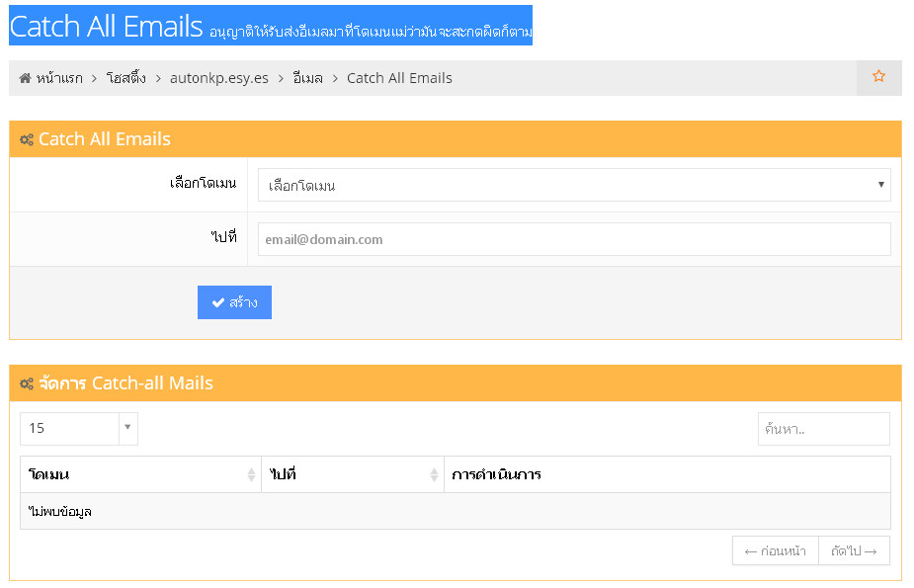This screenshot has height=588, width=914.
Task: Click the gears icon beside Catch All Emails header
Action: click(x=27, y=139)
